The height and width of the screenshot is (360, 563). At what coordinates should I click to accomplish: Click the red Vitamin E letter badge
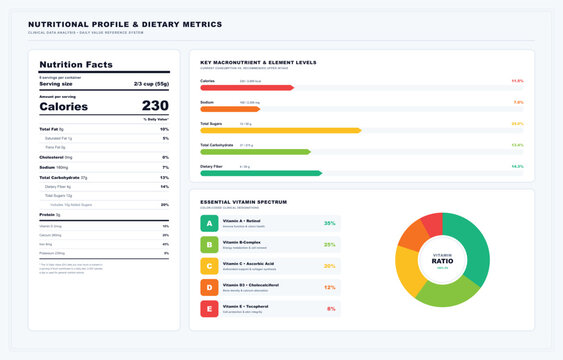pyautogui.click(x=209, y=309)
